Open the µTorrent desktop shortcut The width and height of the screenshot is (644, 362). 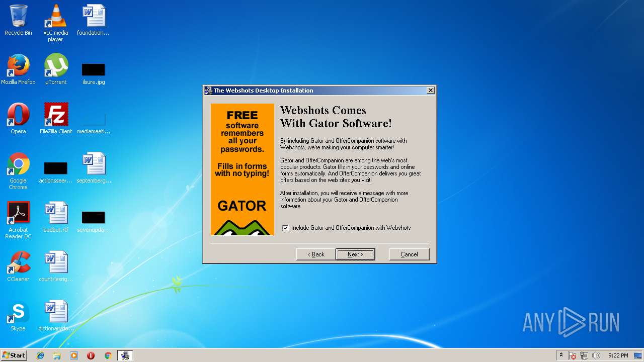click(55, 69)
